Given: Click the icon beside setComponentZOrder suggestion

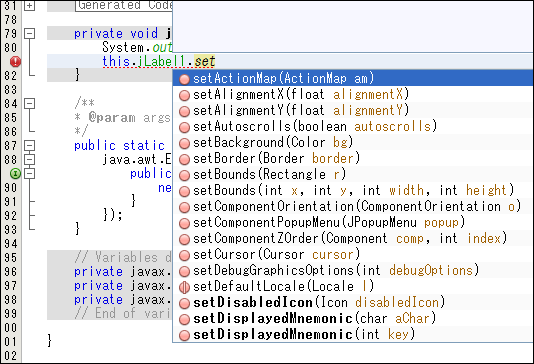Looking at the screenshot, I should (x=184, y=239).
